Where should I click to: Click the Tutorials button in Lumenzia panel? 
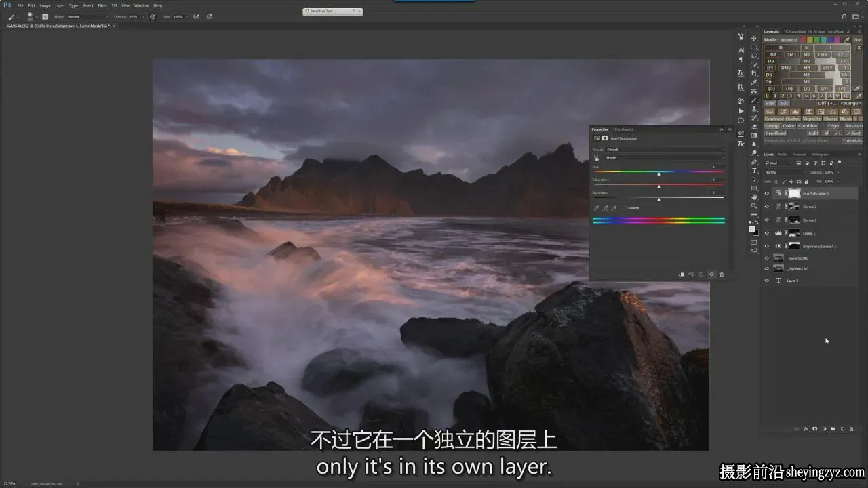(852, 141)
